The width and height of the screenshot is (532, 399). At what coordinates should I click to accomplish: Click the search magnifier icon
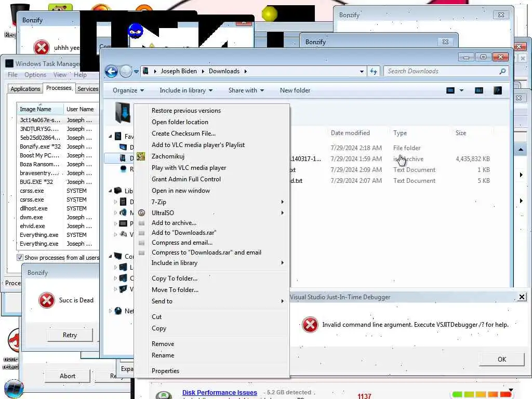[502, 71]
